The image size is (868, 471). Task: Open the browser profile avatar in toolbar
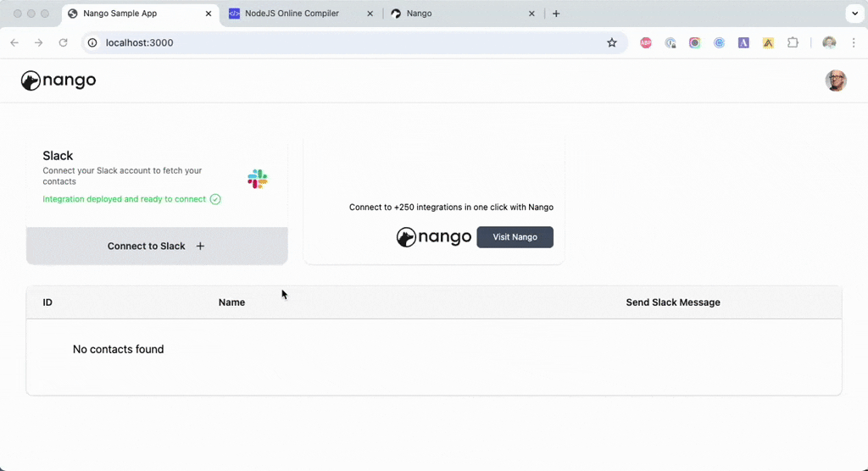[829, 42]
